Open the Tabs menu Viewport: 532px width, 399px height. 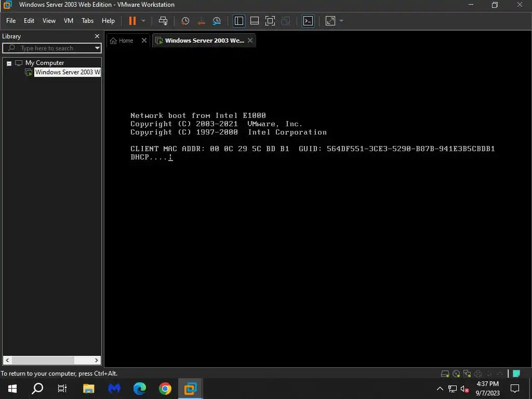(87, 21)
